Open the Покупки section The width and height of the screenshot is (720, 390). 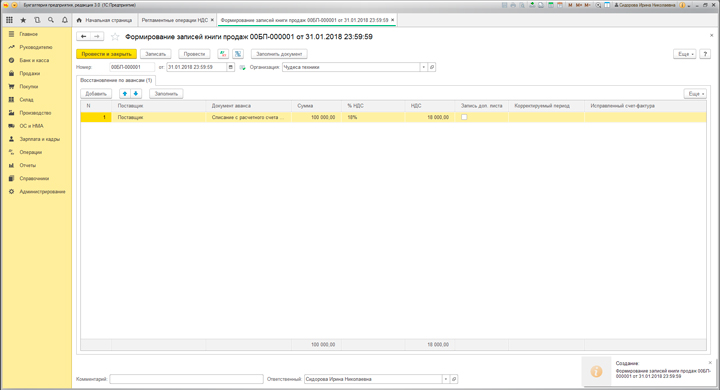(28, 86)
